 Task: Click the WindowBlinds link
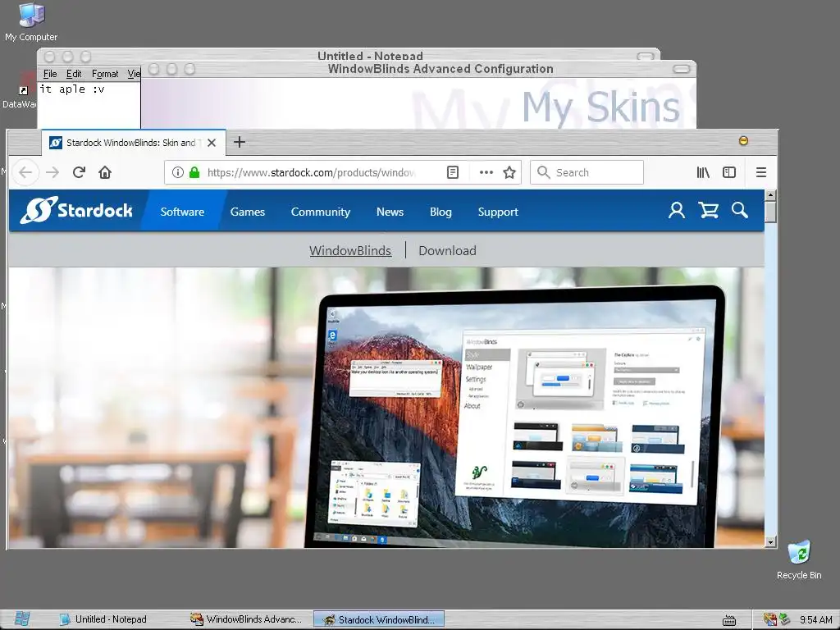pyautogui.click(x=350, y=251)
